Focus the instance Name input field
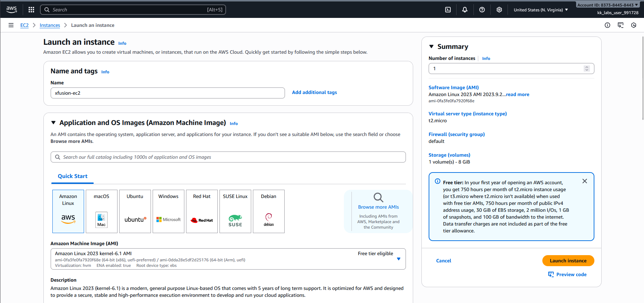The width and height of the screenshot is (644, 303). click(x=168, y=93)
